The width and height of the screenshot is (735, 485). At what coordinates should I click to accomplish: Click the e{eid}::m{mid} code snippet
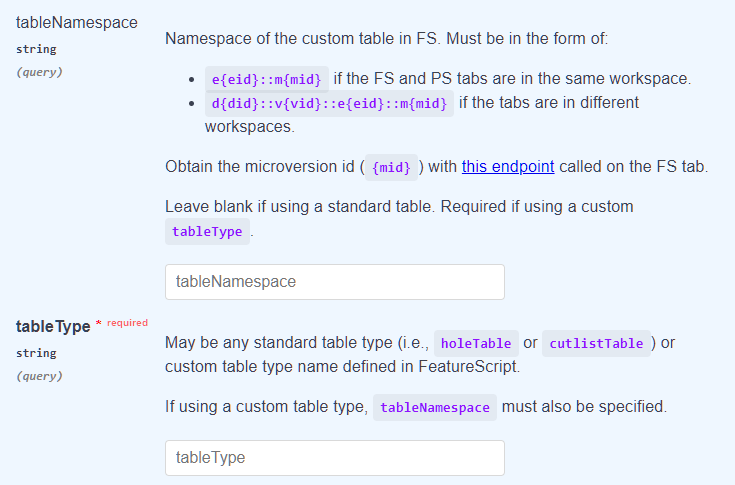267,79
